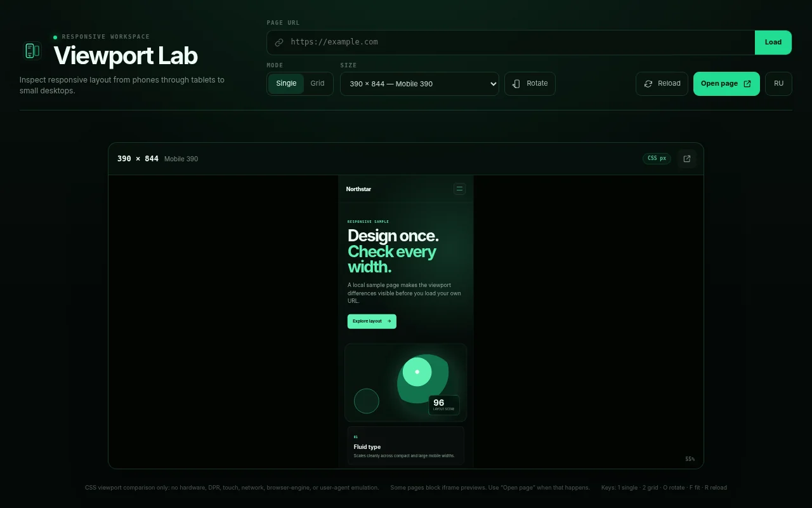
Task: Click the "Viewport Lab" title
Action: 126,56
